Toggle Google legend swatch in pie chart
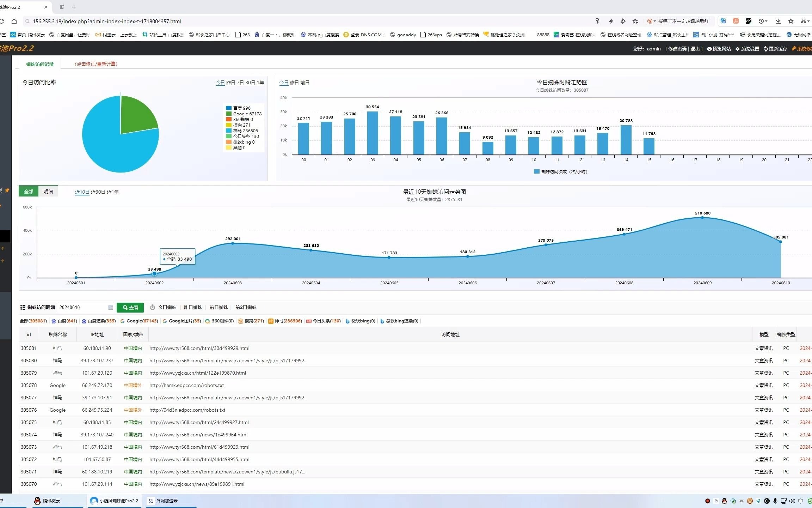Viewport: 812px width, 508px height. pyautogui.click(x=229, y=114)
